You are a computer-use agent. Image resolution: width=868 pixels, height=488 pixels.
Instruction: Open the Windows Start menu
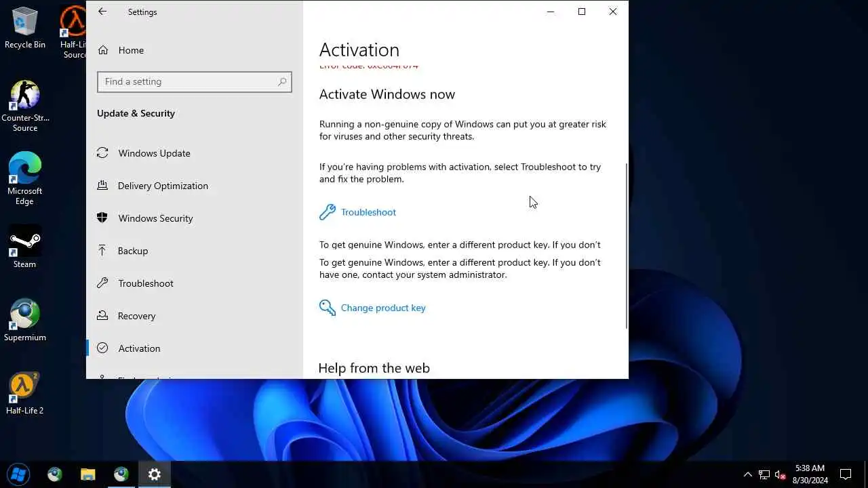pos(18,474)
